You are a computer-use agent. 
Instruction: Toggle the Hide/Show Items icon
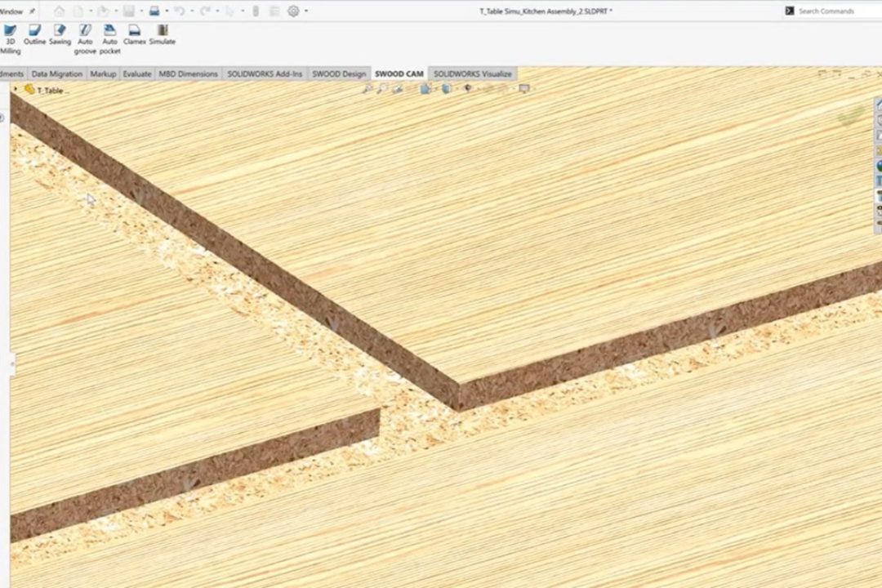[x=467, y=88]
